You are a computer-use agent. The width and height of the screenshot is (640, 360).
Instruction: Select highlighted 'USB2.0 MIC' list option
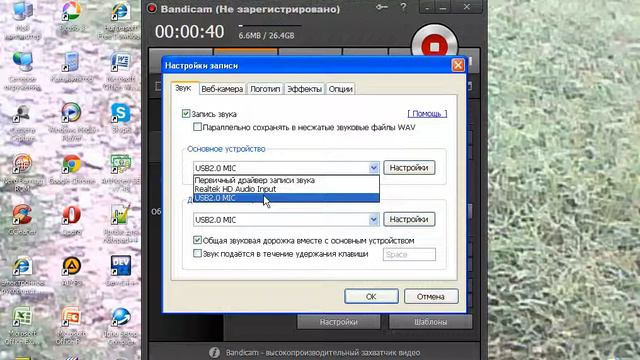tap(287, 198)
